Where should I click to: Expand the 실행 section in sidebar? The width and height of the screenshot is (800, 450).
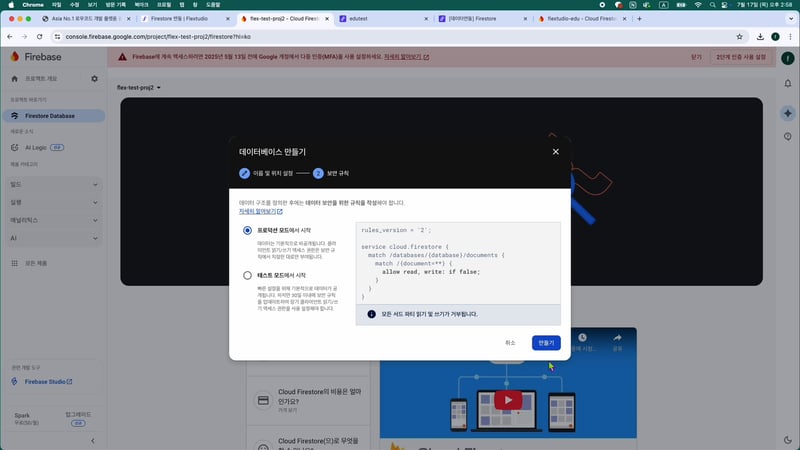pyautogui.click(x=51, y=202)
